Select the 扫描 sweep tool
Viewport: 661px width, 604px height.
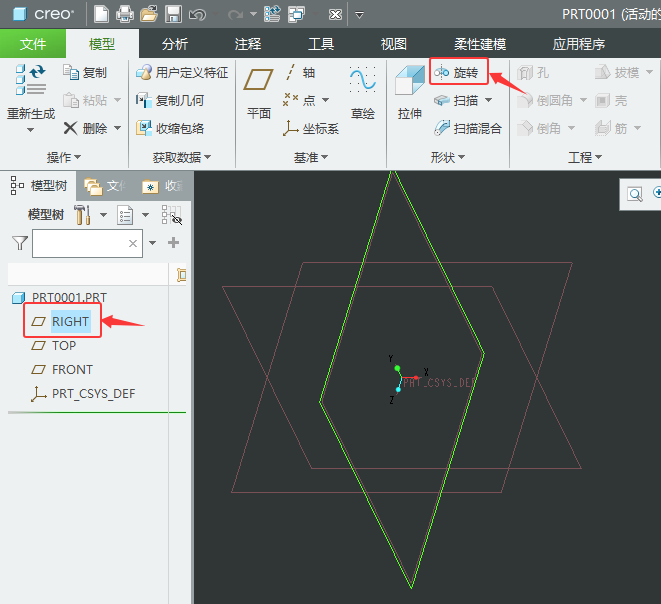pos(456,100)
